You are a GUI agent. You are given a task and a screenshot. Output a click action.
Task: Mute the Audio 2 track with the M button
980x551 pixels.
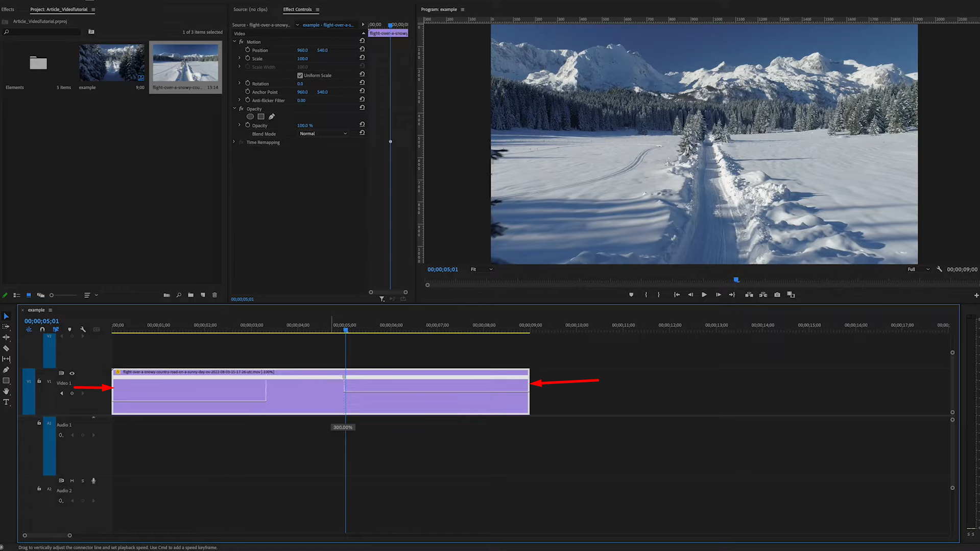[x=71, y=481]
